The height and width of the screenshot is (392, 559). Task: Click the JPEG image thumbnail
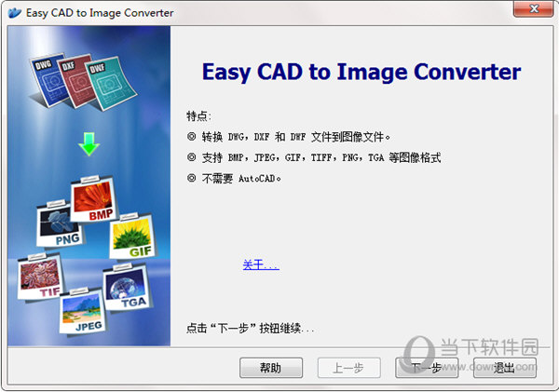(82, 311)
